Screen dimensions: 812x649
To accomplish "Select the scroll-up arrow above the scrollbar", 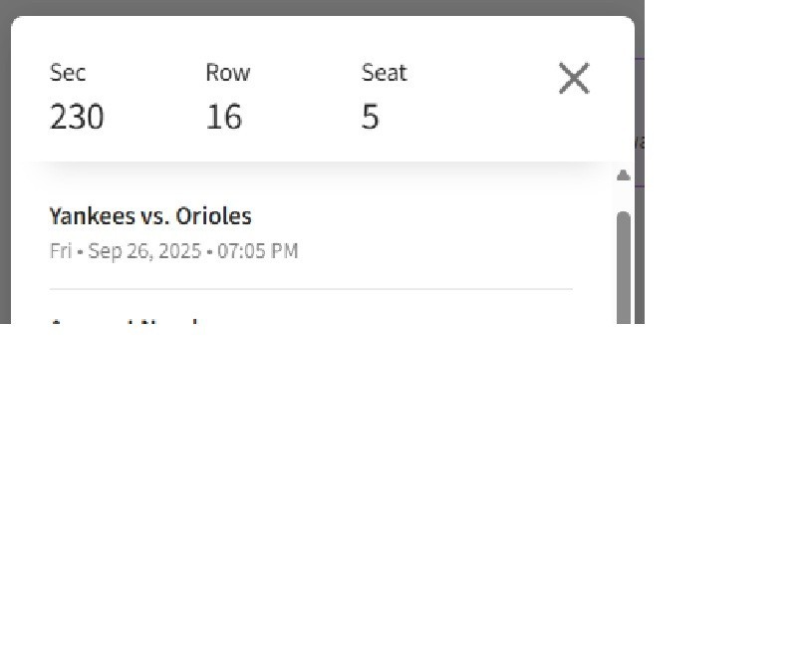I will (622, 174).
